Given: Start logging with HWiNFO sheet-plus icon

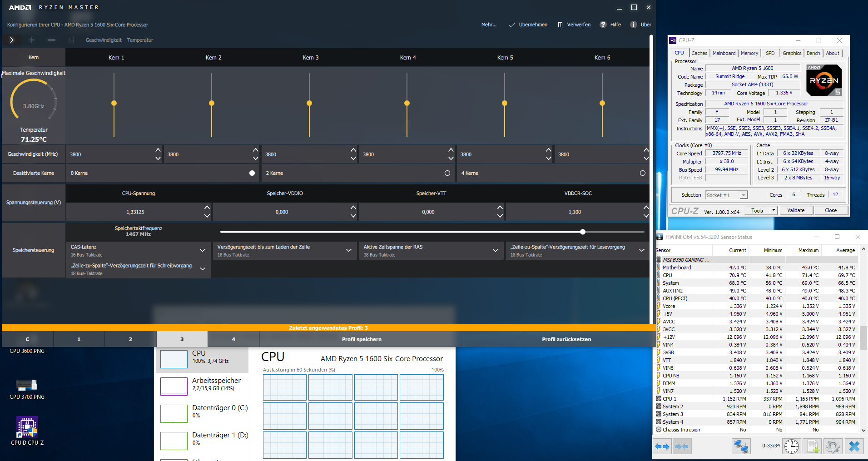Looking at the screenshot, I should click(x=813, y=446).
